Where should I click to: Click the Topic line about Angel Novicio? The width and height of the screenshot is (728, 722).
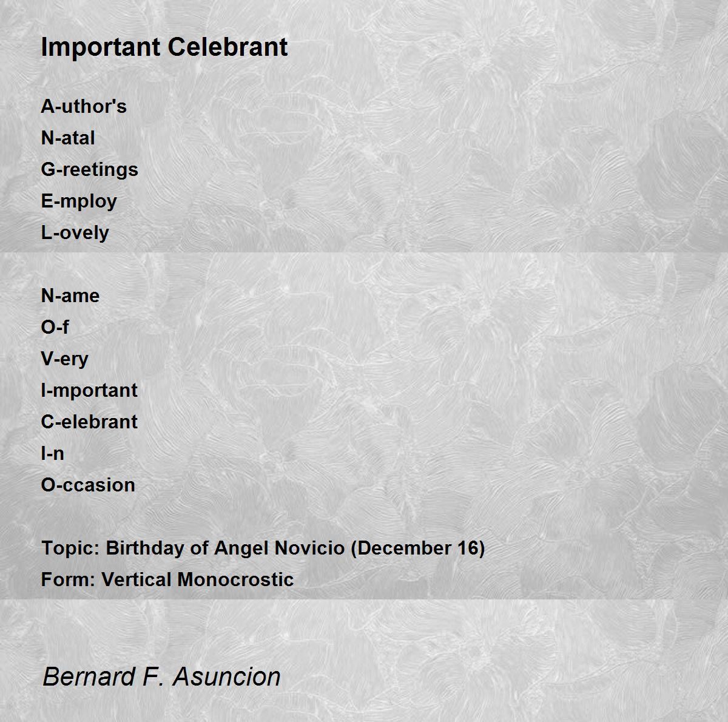(x=263, y=548)
